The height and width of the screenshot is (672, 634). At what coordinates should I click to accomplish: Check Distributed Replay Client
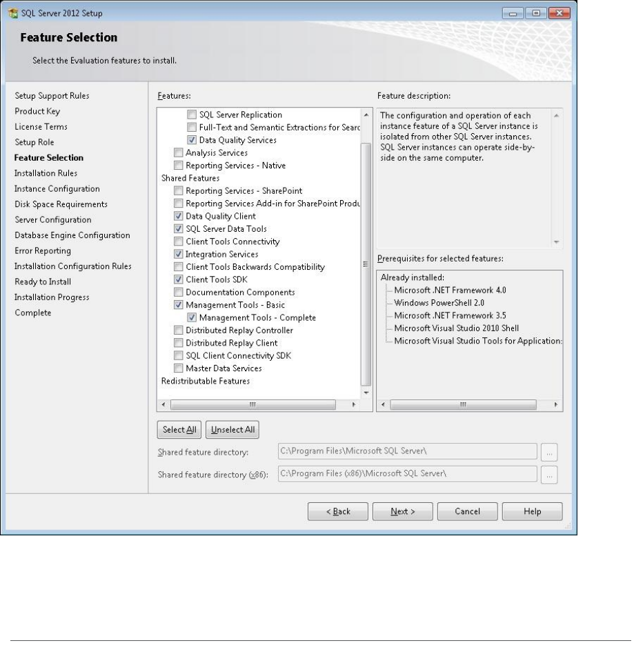point(178,343)
